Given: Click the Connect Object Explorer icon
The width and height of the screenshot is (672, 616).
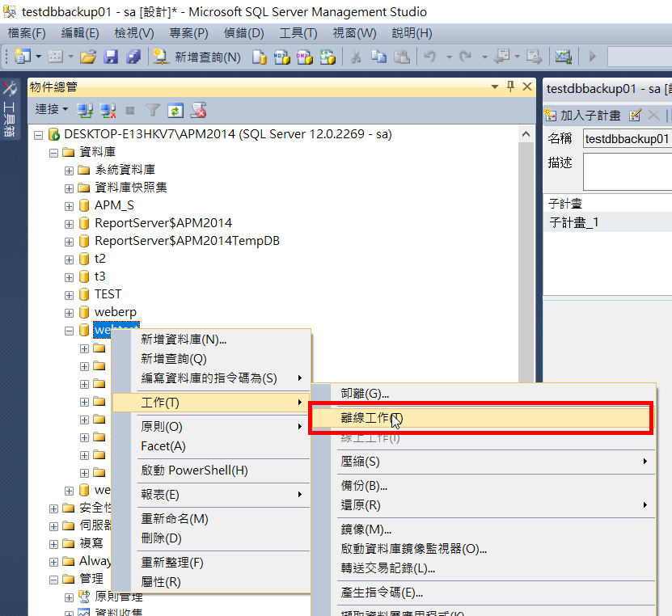Looking at the screenshot, I should point(85,111).
